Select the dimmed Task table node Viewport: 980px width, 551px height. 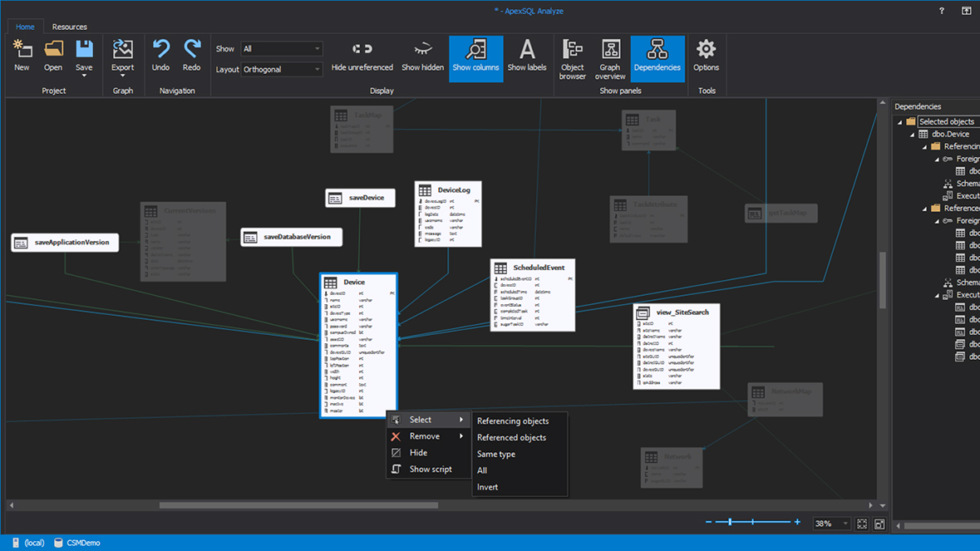[x=648, y=130]
